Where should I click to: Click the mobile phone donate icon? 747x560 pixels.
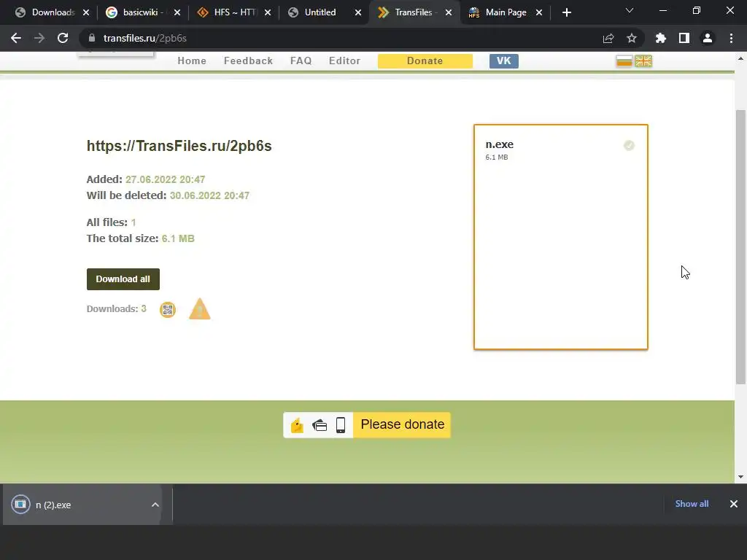tap(341, 425)
